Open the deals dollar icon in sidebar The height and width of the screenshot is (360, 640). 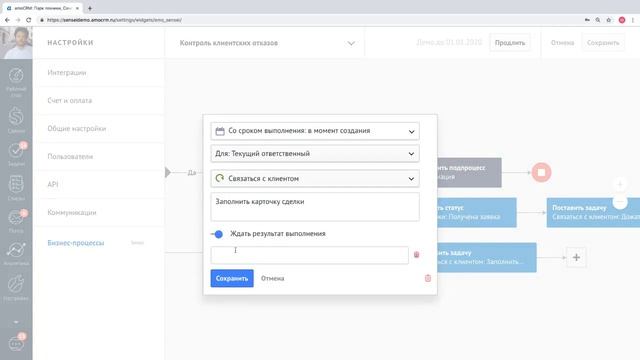tap(16, 116)
